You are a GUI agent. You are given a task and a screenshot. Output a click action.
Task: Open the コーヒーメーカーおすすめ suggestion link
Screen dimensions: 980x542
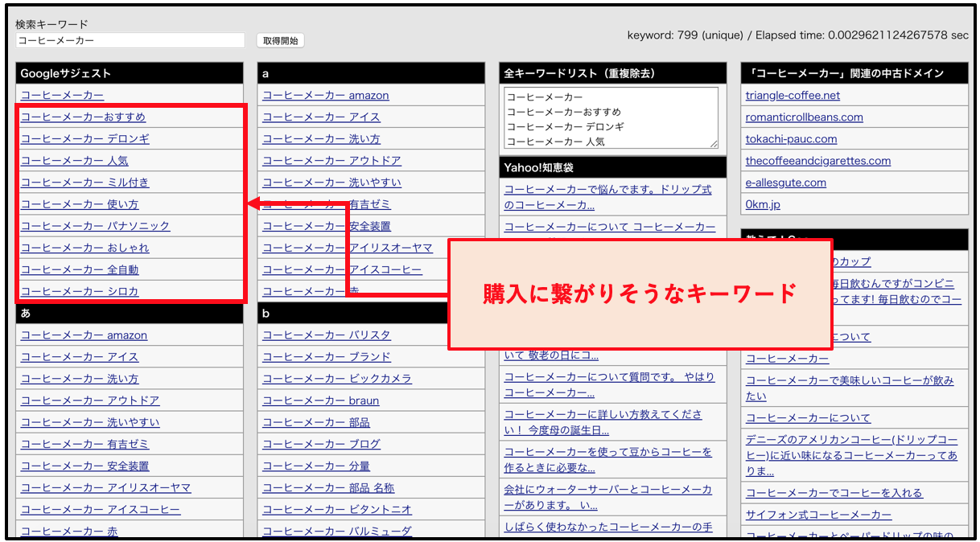[x=83, y=117]
